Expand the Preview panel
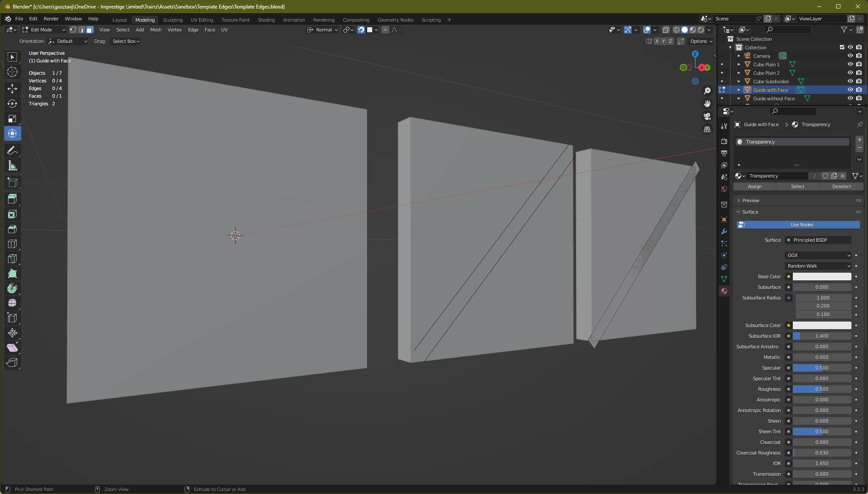Image resolution: width=868 pixels, height=494 pixels. point(750,200)
